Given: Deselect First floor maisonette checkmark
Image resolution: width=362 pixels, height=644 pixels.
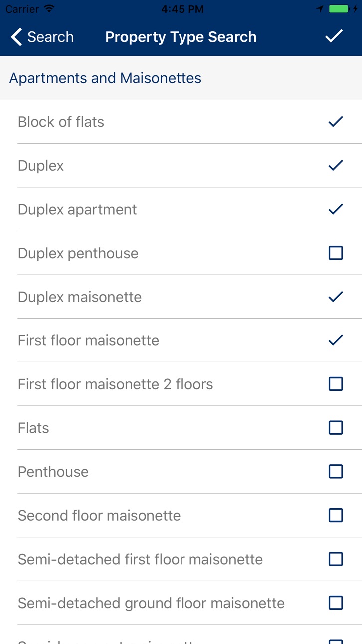Looking at the screenshot, I should (x=336, y=340).
